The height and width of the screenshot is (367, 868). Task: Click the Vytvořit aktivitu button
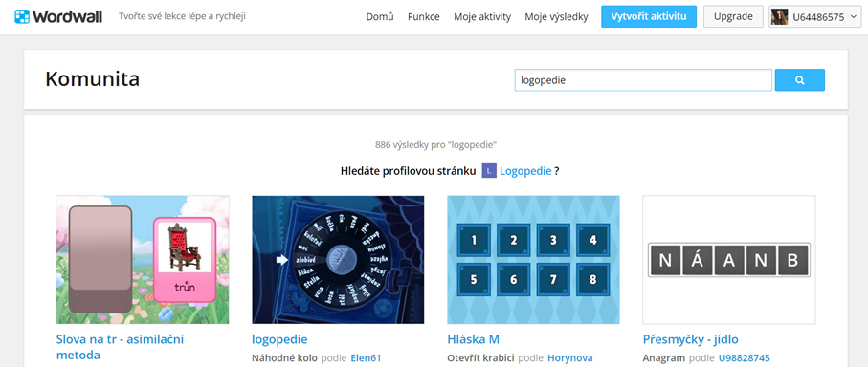[649, 16]
